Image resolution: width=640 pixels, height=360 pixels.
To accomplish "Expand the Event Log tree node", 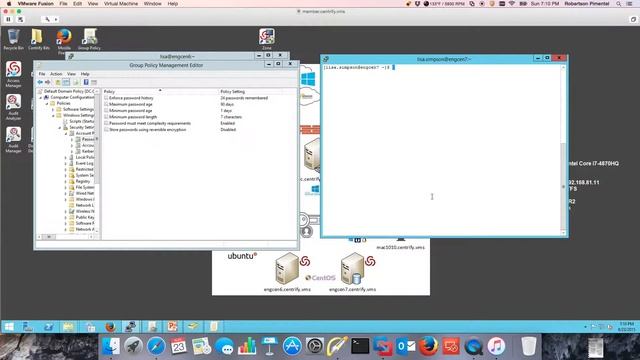I will 66,163.
